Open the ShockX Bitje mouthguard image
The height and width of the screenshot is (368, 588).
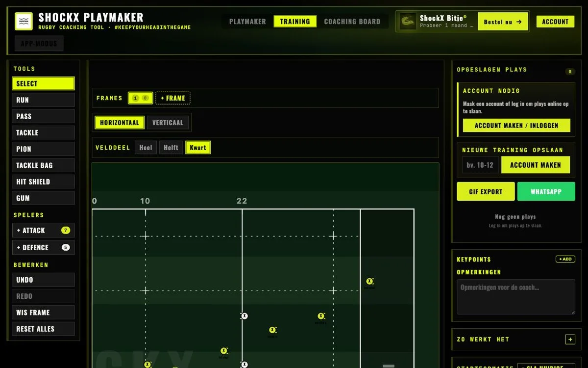408,22
